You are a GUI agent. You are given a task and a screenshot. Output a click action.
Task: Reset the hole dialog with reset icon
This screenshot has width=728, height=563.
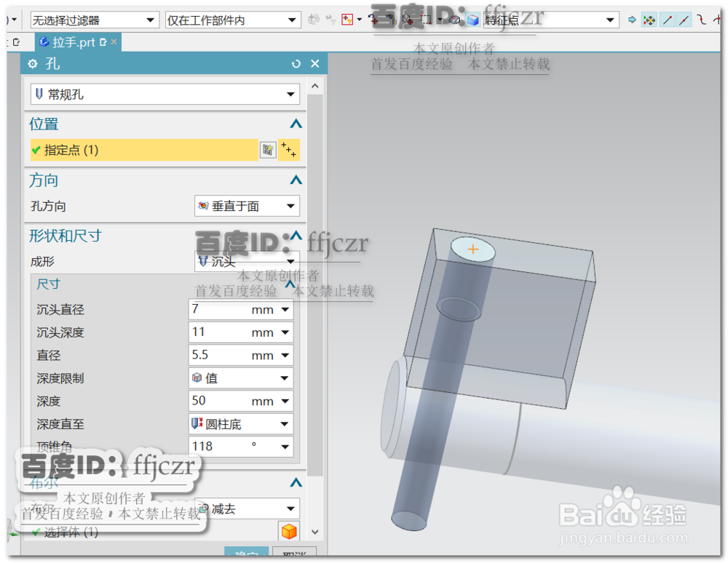click(x=296, y=63)
